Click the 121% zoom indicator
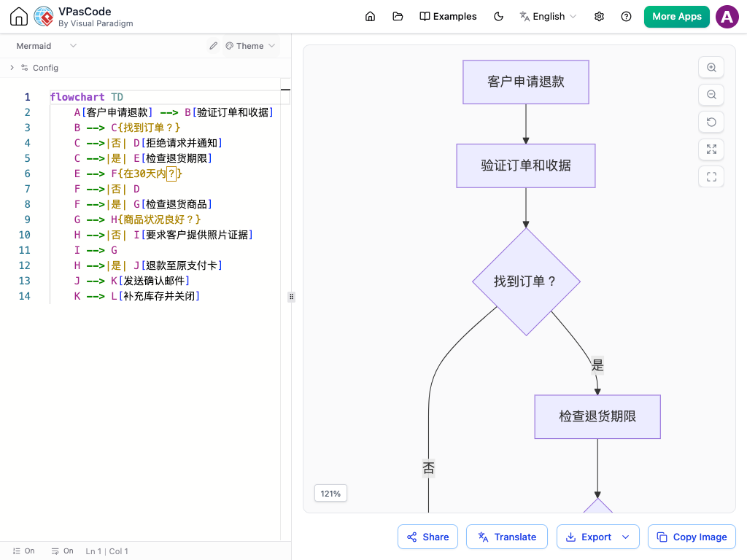This screenshot has width=747, height=560. coord(330,494)
